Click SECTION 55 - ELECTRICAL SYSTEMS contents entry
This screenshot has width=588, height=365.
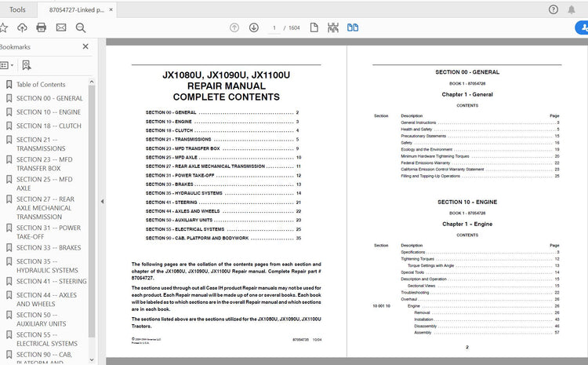(223, 229)
